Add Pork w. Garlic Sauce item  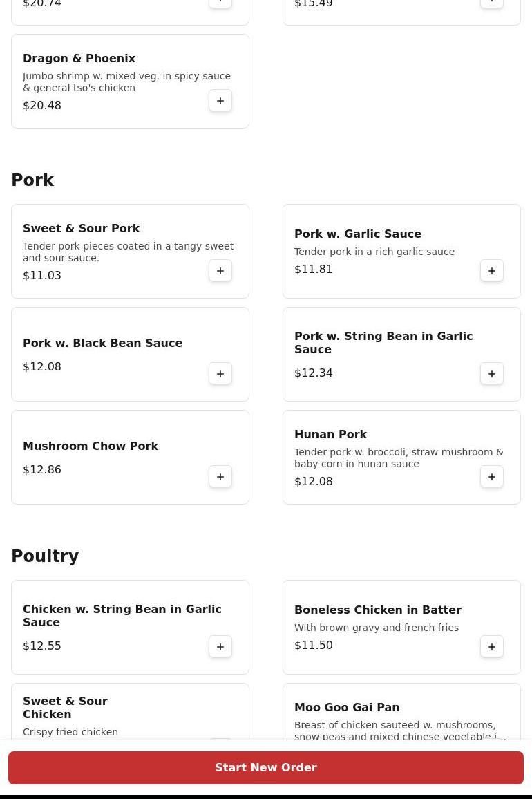[x=492, y=271]
